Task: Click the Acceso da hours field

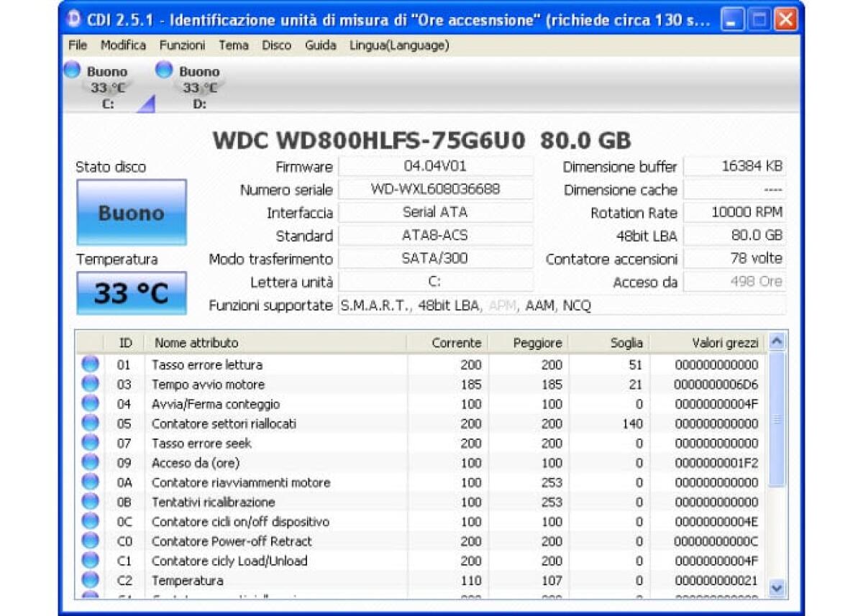Action: click(x=735, y=282)
